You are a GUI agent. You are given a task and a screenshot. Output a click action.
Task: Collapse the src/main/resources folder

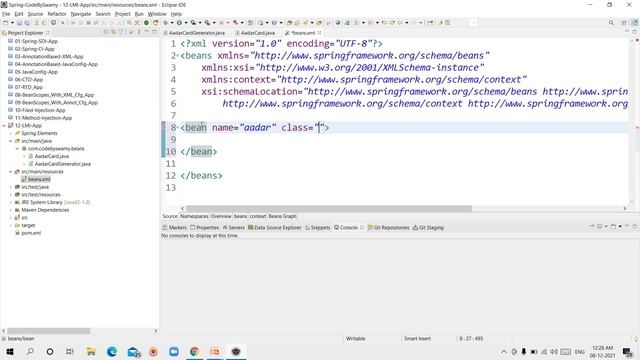coord(11,172)
